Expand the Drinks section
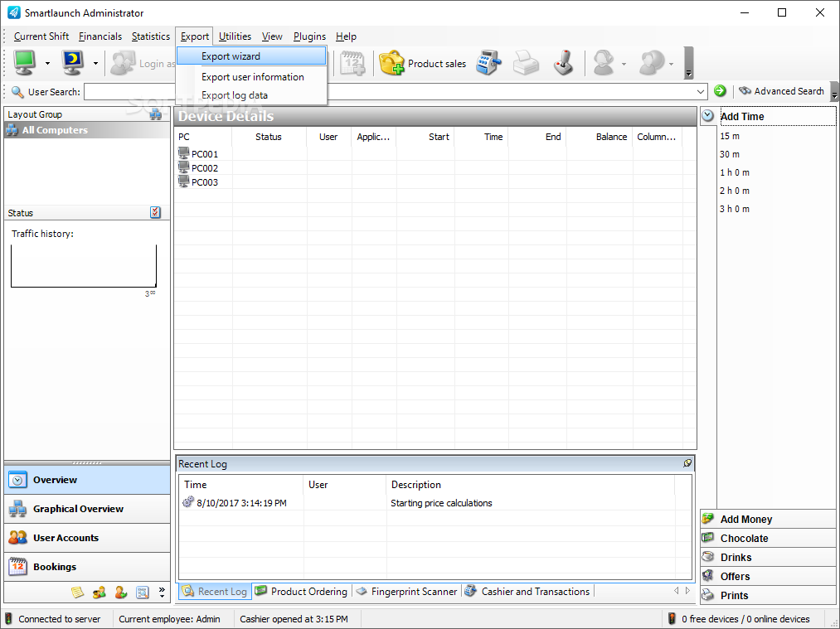Screen dimensions: 840x629 tap(768, 557)
